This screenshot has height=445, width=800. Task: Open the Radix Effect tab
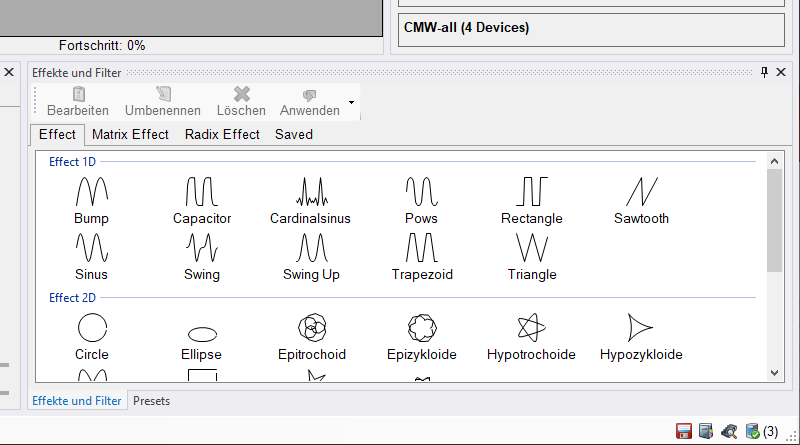click(222, 134)
